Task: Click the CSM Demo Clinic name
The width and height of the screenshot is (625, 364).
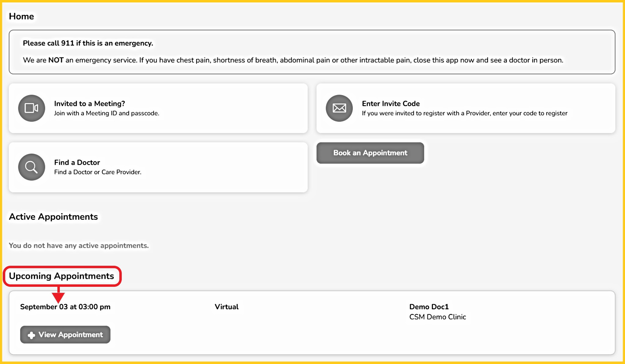Action: pyautogui.click(x=437, y=317)
